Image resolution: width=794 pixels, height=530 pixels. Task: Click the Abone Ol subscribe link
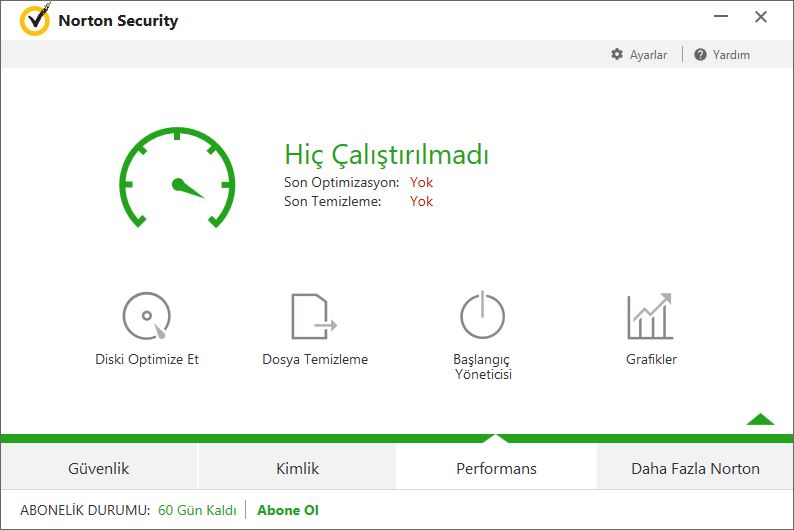288,510
